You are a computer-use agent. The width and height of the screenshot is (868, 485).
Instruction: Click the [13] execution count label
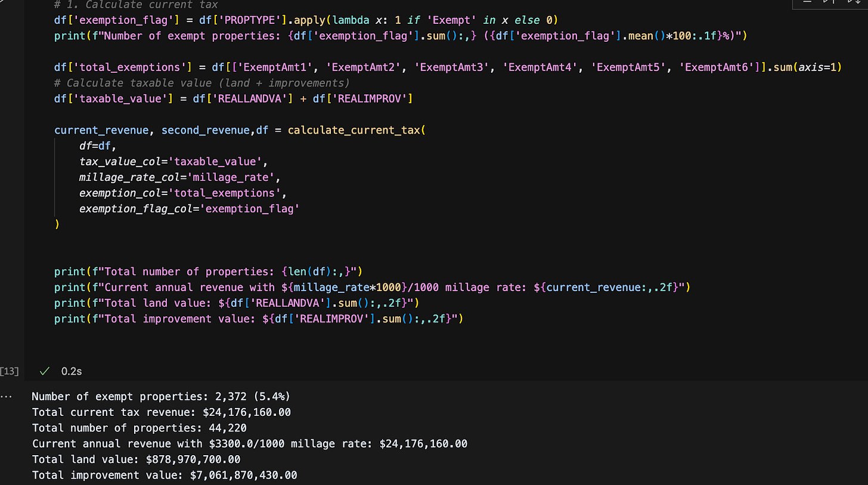pyautogui.click(x=10, y=371)
